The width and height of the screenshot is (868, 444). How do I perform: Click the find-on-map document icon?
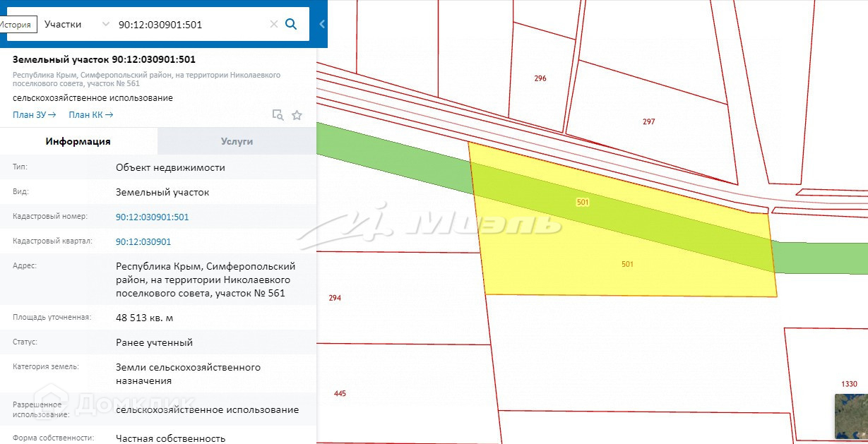(x=278, y=115)
